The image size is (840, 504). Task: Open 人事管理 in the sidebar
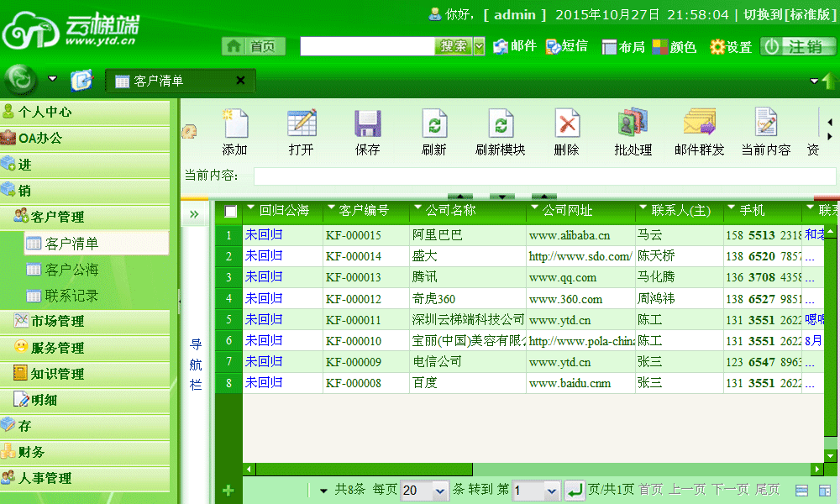pyautogui.click(x=85, y=478)
